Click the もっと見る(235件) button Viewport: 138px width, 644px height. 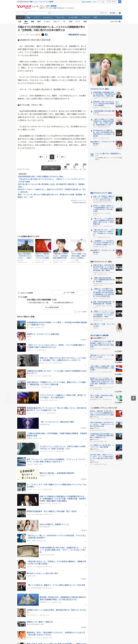(52, 308)
